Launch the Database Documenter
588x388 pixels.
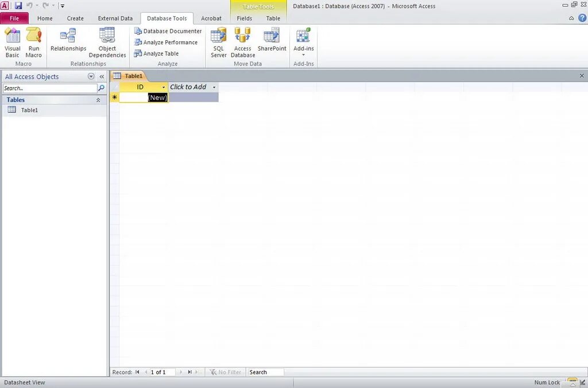pyautogui.click(x=168, y=31)
